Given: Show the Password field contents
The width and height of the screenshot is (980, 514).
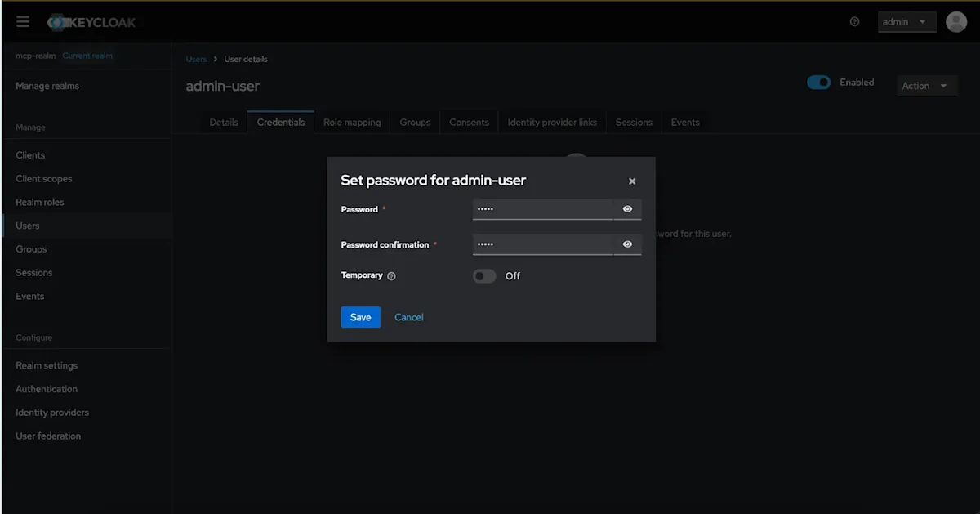Looking at the screenshot, I should point(627,209).
